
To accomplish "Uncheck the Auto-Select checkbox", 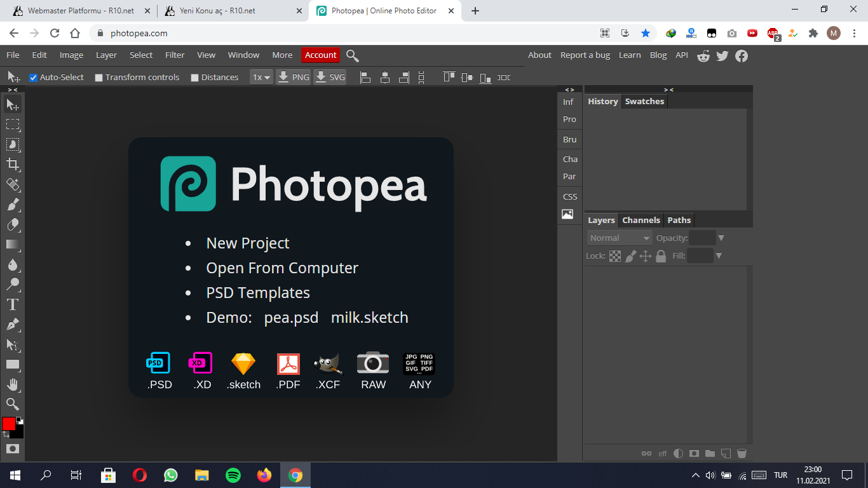I will [x=34, y=78].
